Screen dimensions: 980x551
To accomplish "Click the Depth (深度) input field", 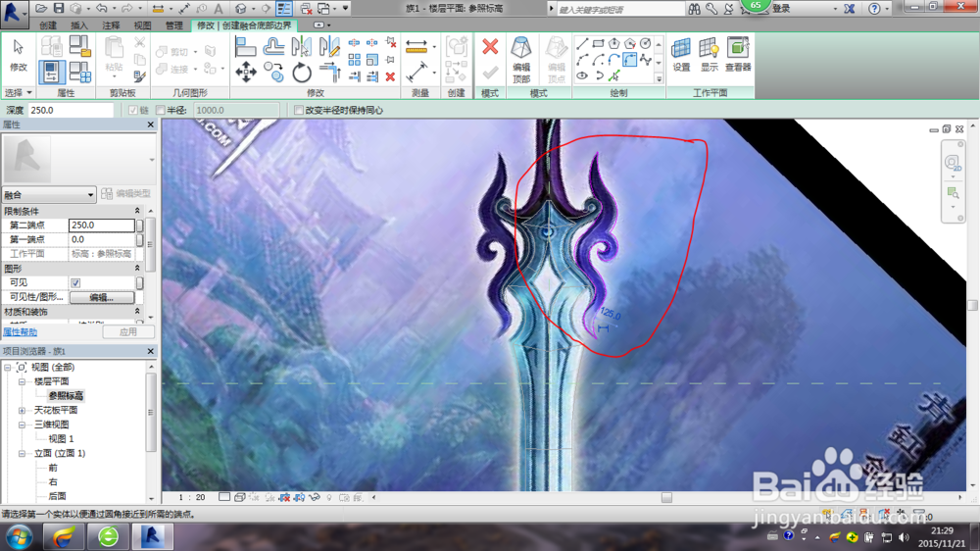I will [71, 110].
